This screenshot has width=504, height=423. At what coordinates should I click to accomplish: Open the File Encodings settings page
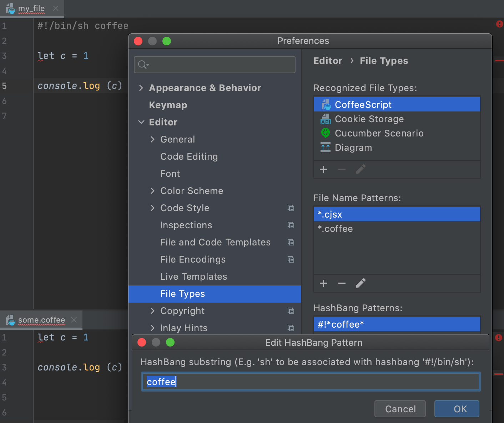(193, 259)
